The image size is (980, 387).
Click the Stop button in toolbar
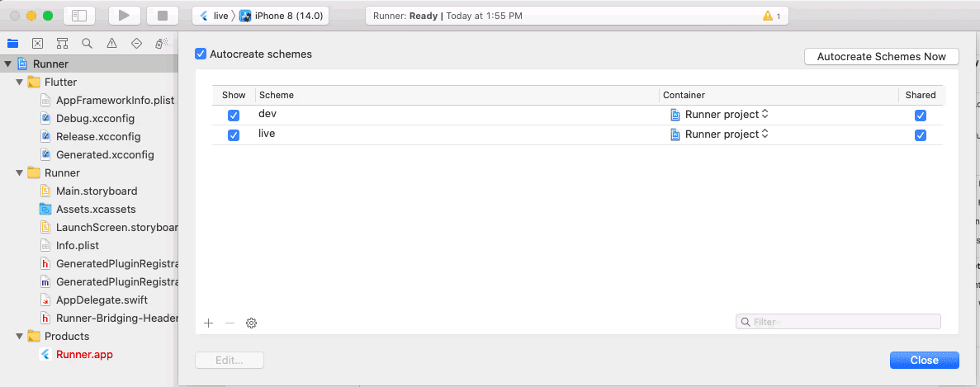coord(163,16)
